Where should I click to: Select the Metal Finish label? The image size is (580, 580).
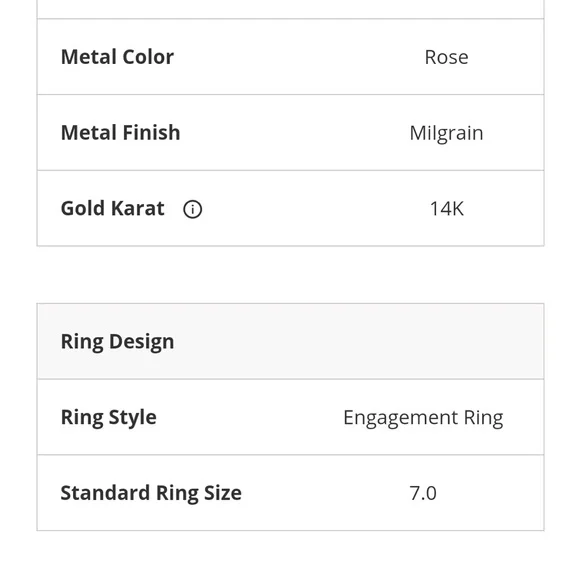(121, 132)
